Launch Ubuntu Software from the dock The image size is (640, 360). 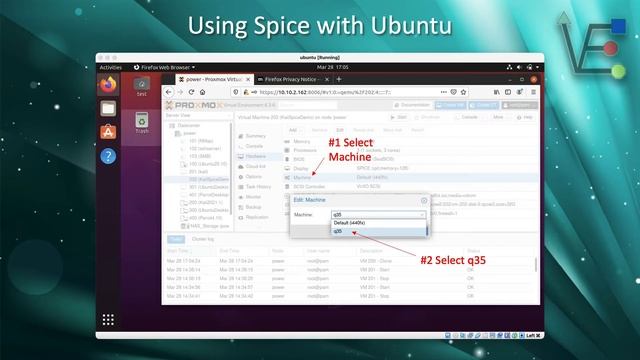point(108,132)
